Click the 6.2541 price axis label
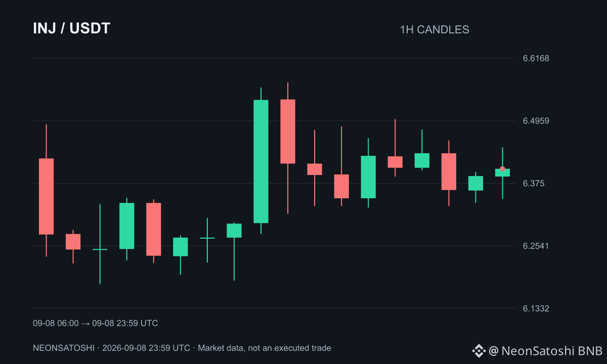Image resolution: width=607 pixels, height=364 pixels. pyautogui.click(x=536, y=246)
